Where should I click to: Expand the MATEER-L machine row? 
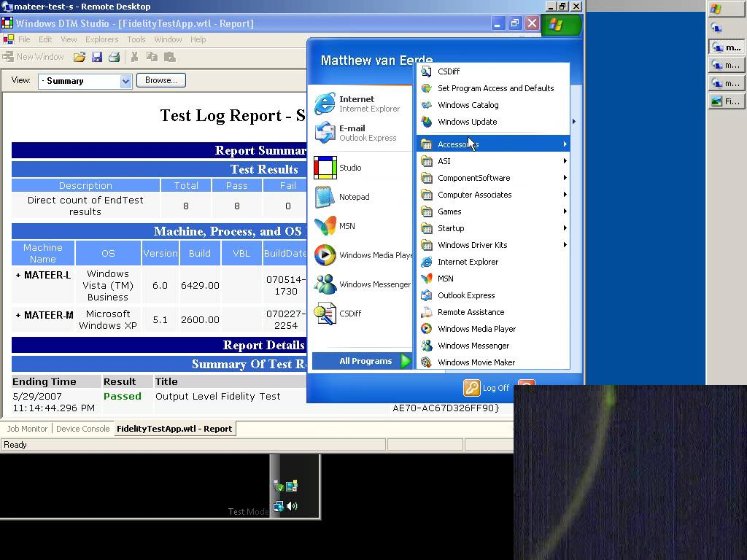click(18, 276)
